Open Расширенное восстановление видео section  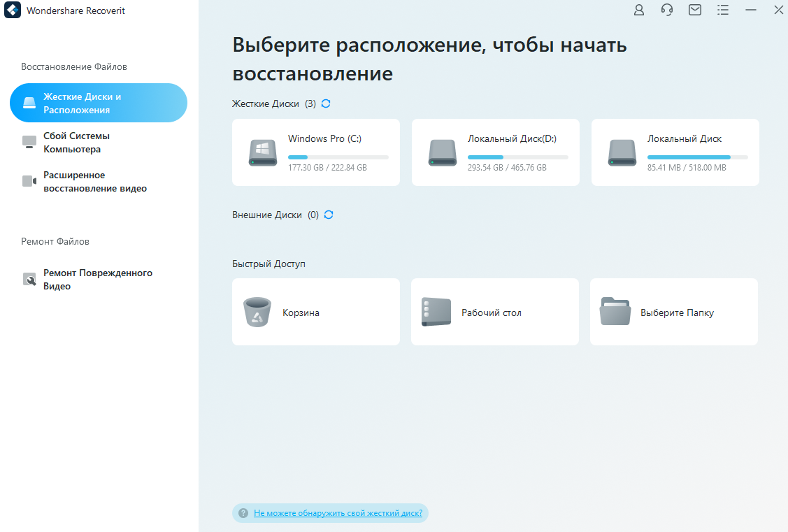point(99,181)
